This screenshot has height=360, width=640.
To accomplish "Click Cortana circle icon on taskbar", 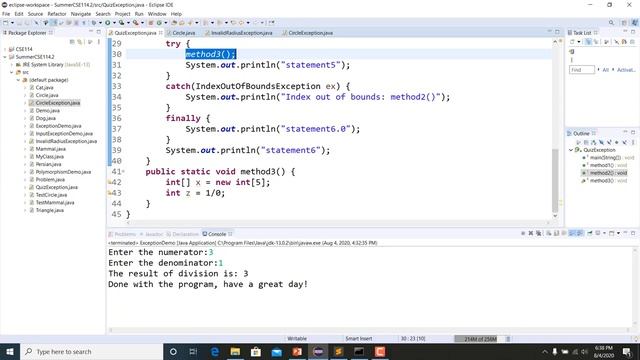I will coord(173,351).
